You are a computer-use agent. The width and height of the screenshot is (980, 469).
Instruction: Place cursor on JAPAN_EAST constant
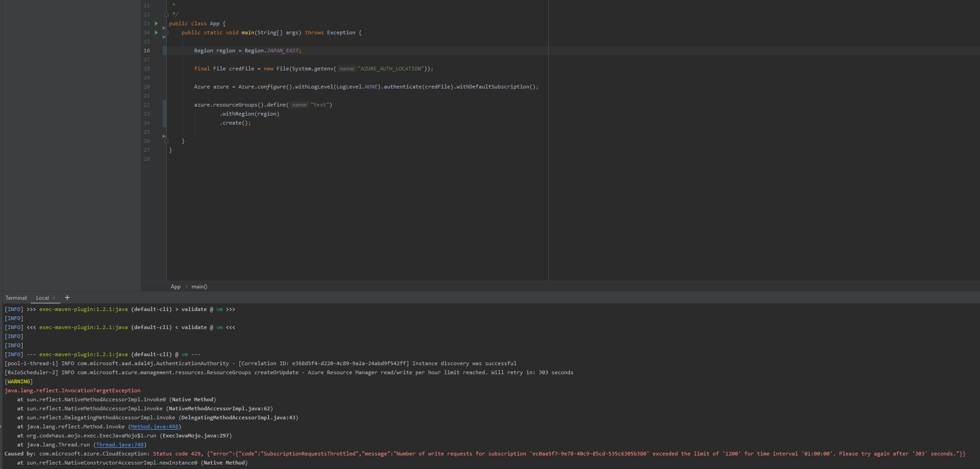pos(283,51)
